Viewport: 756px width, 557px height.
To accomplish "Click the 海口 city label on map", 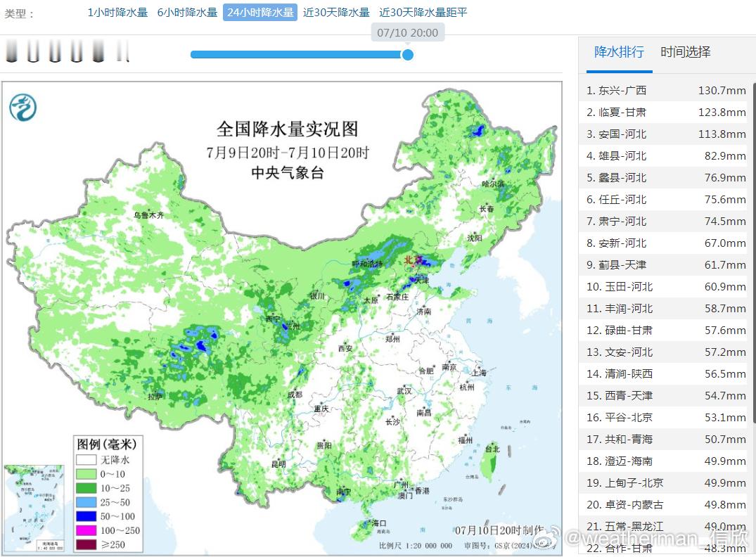I will (379, 523).
